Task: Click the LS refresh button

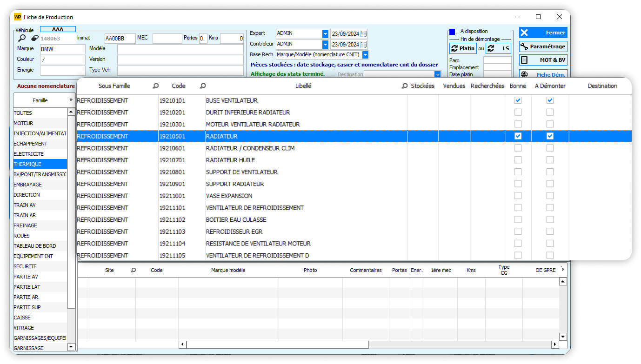Action: (498, 48)
